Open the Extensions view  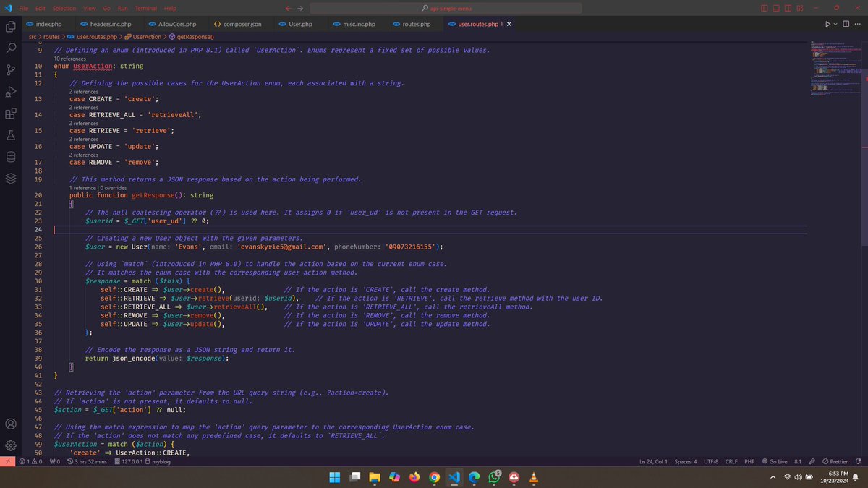(11, 113)
